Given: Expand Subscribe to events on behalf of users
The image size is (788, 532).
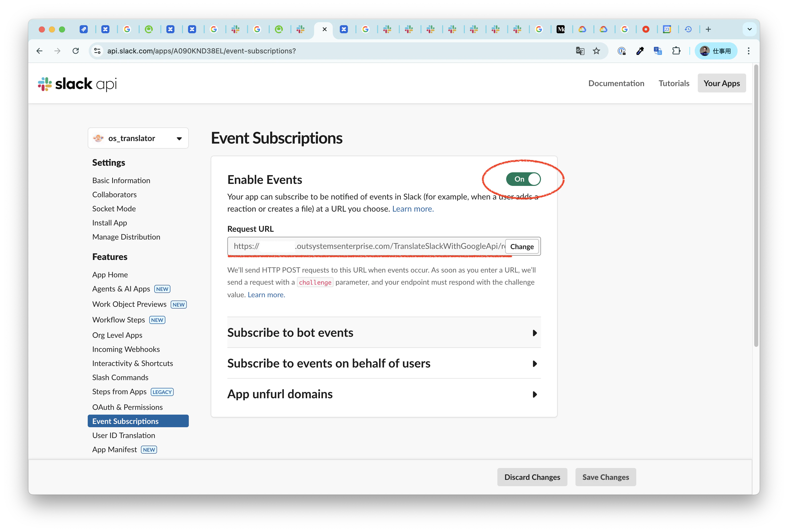Looking at the screenshot, I should pyautogui.click(x=384, y=363).
